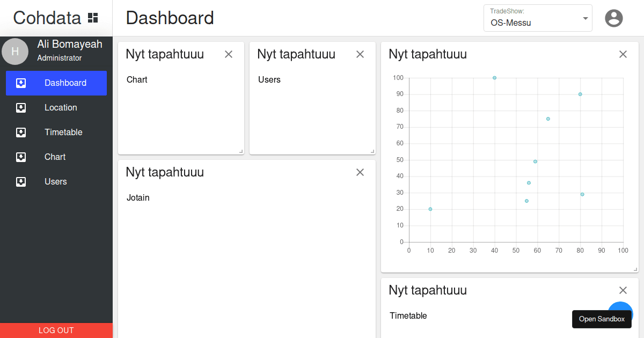Click the Chart sidebar icon
The image size is (644, 338).
point(21,157)
